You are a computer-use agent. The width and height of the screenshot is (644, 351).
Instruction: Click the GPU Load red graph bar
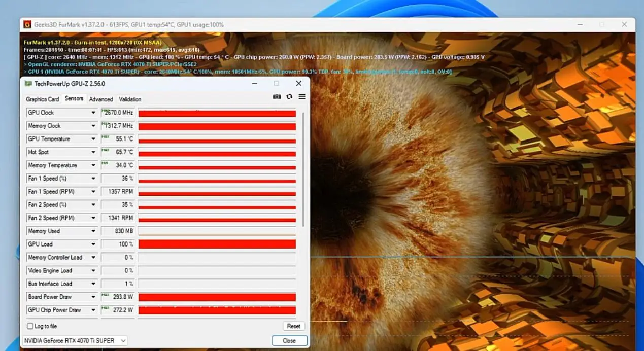[217, 244]
